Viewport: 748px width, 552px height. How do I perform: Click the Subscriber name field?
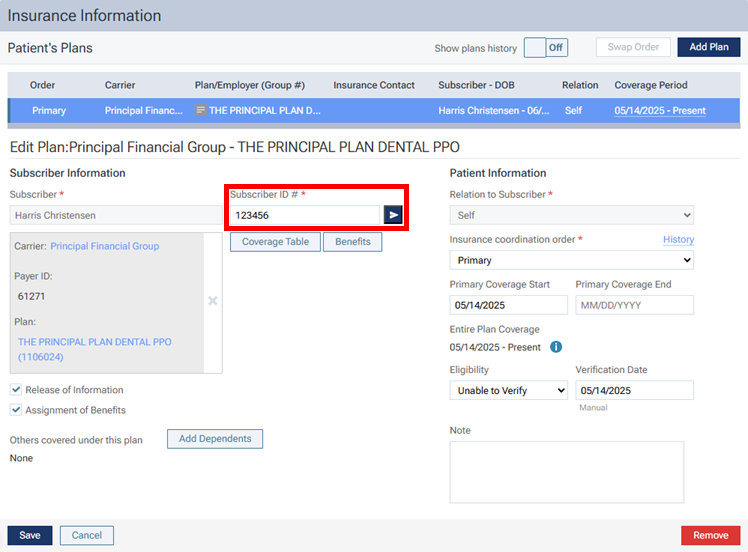pyautogui.click(x=116, y=215)
